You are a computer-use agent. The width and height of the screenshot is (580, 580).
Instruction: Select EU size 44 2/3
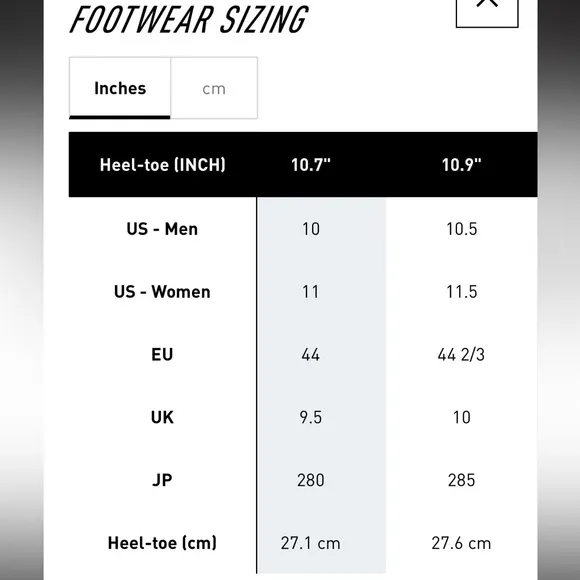click(461, 355)
